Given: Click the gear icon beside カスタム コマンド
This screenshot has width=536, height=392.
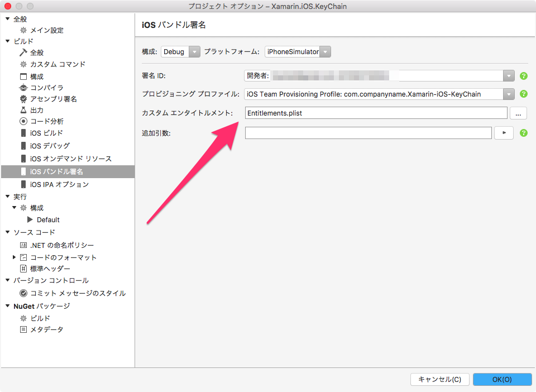Looking at the screenshot, I should pyautogui.click(x=23, y=64).
